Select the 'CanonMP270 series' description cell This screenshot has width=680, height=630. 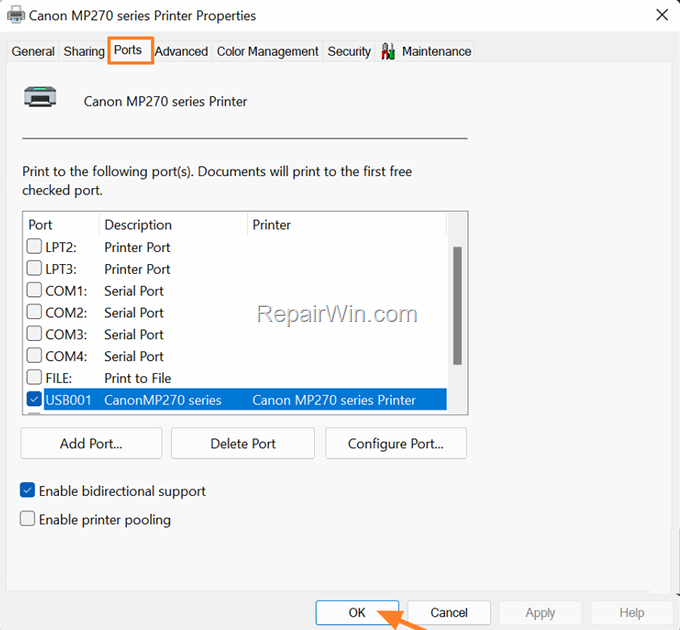click(x=163, y=400)
